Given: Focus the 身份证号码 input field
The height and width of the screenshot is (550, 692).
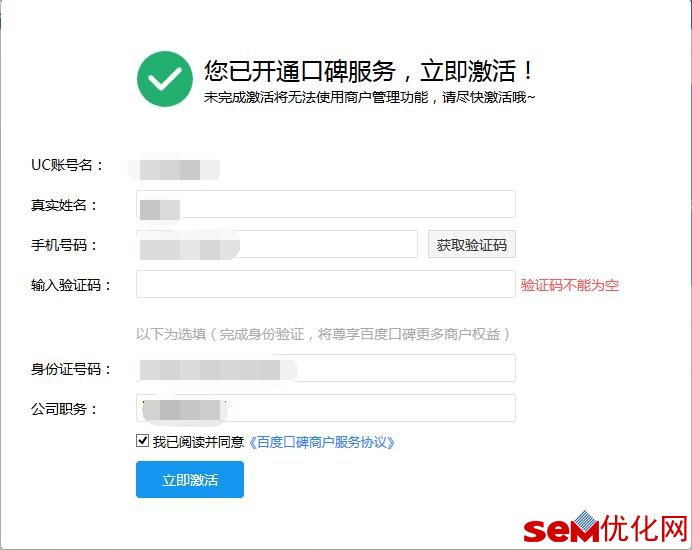Looking at the screenshot, I should click(326, 368).
